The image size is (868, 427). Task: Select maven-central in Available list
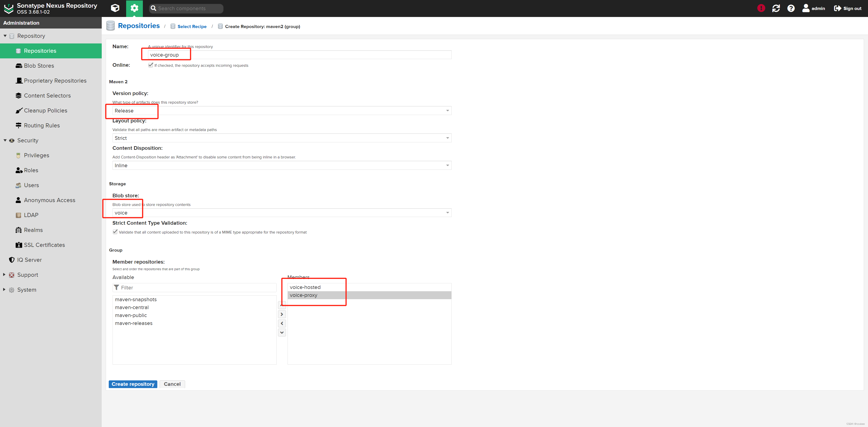[x=132, y=308]
